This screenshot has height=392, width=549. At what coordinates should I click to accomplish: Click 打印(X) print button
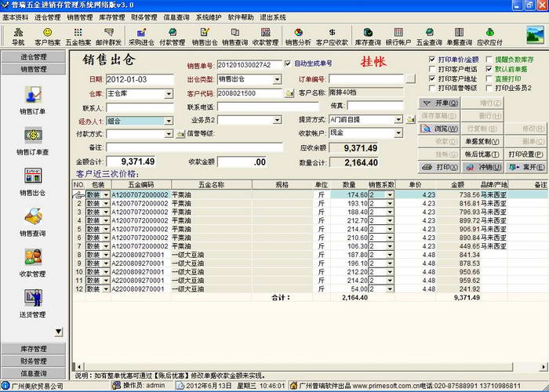[439, 167]
